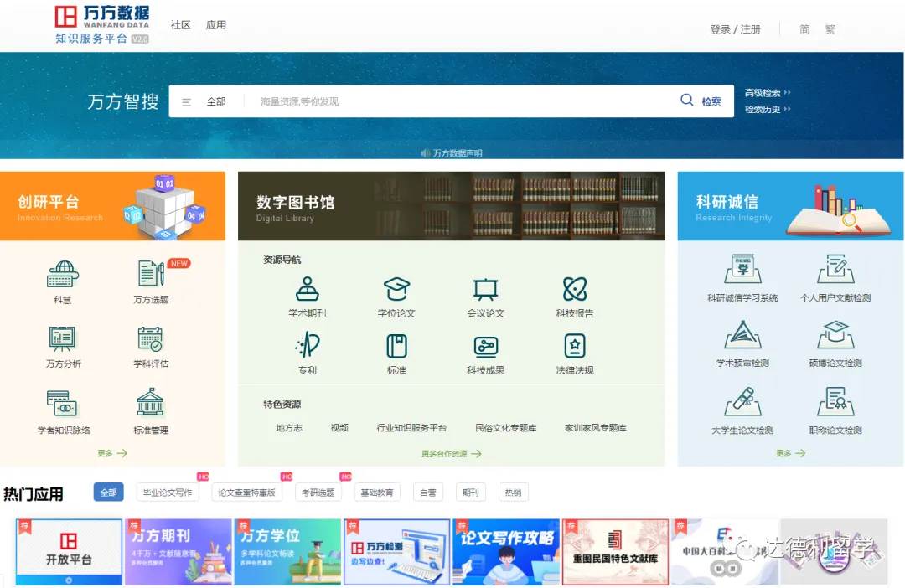Show 更多合作资源 in the digital library
Image resolution: width=905 pixels, height=588 pixels.
pyautogui.click(x=452, y=454)
